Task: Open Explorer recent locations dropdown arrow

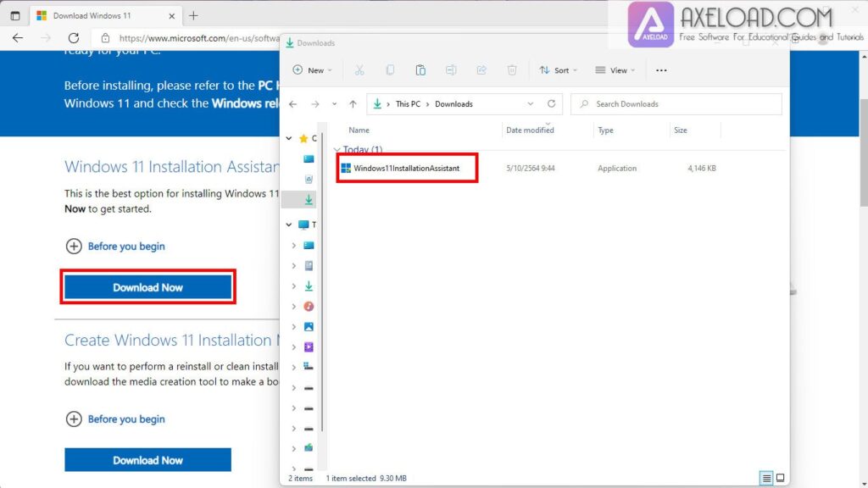Action: pyautogui.click(x=334, y=104)
